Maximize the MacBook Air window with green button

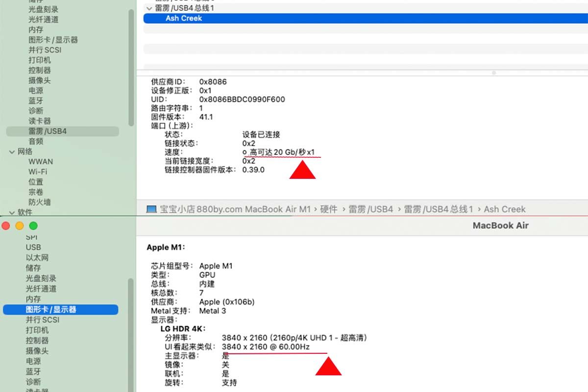coord(33,226)
